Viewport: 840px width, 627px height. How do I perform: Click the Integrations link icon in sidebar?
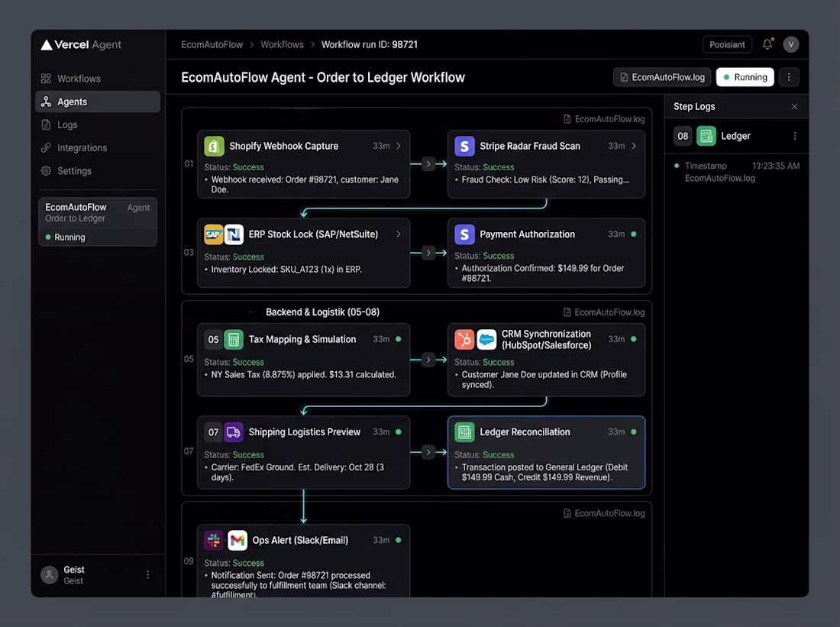pyautogui.click(x=46, y=148)
